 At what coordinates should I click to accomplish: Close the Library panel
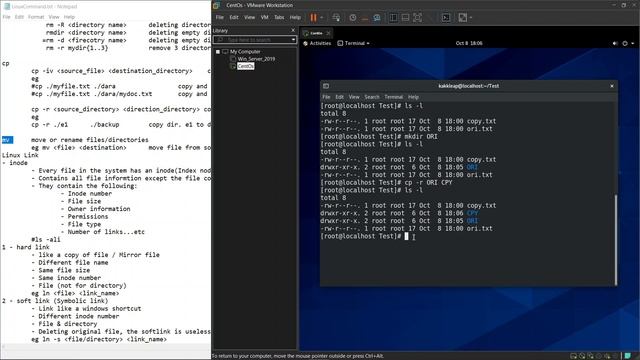point(293,30)
